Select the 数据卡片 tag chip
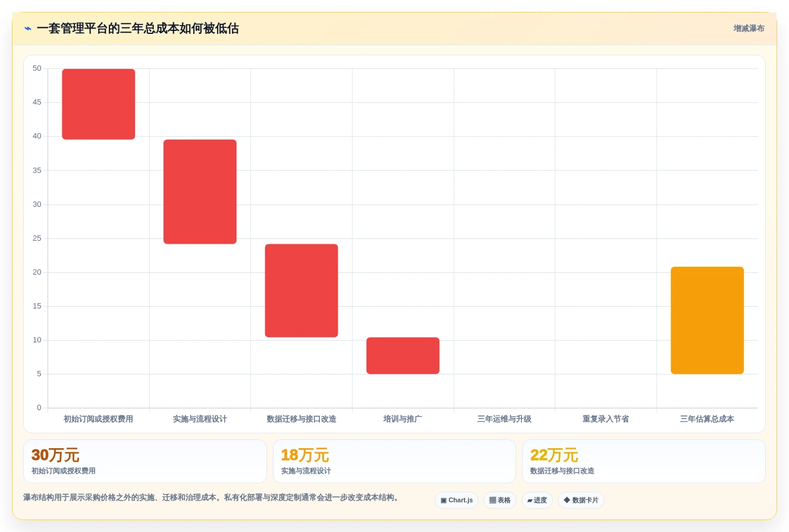The height and width of the screenshot is (532, 789). (581, 500)
